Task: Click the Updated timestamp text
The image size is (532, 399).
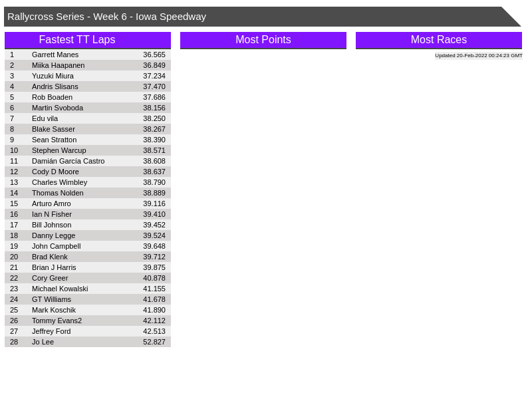Action: pyautogui.click(x=478, y=56)
